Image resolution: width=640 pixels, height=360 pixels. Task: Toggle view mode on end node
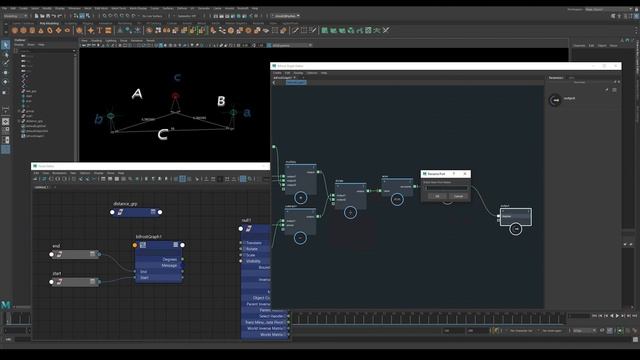tap(93, 254)
